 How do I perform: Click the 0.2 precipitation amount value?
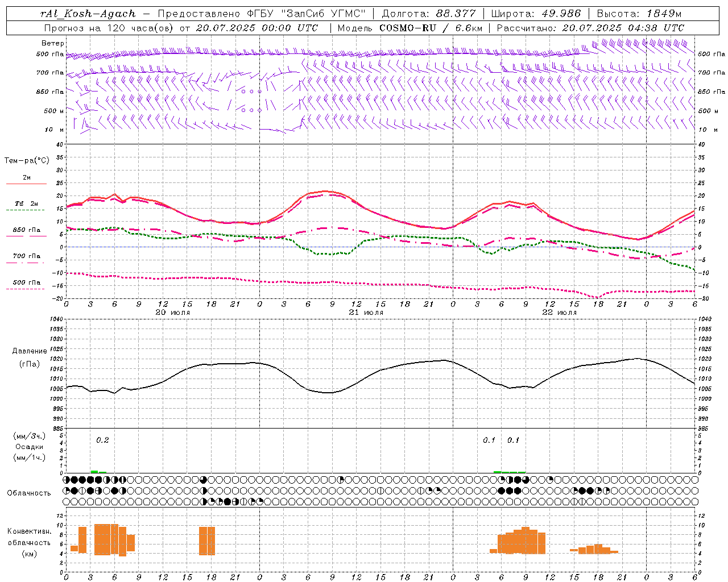click(102, 440)
